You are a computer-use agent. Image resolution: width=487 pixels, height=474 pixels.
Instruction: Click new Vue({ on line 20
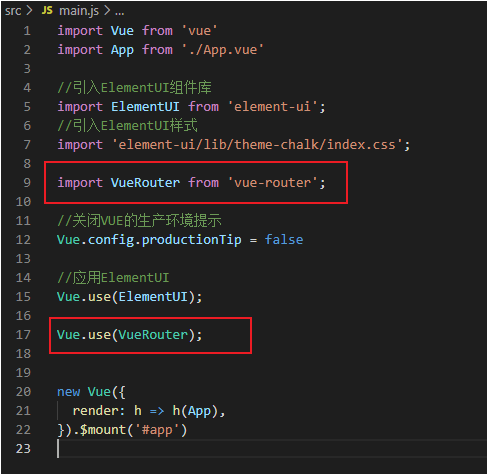[x=91, y=392]
